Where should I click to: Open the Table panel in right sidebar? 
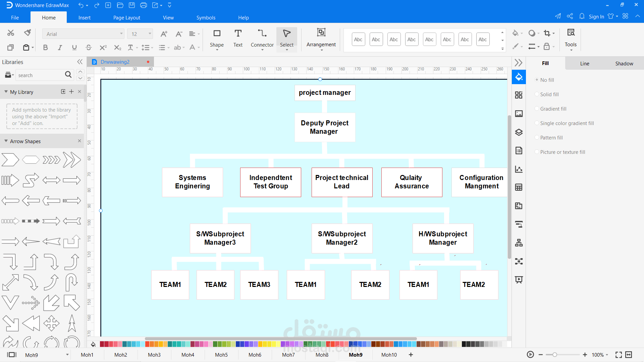(x=519, y=187)
